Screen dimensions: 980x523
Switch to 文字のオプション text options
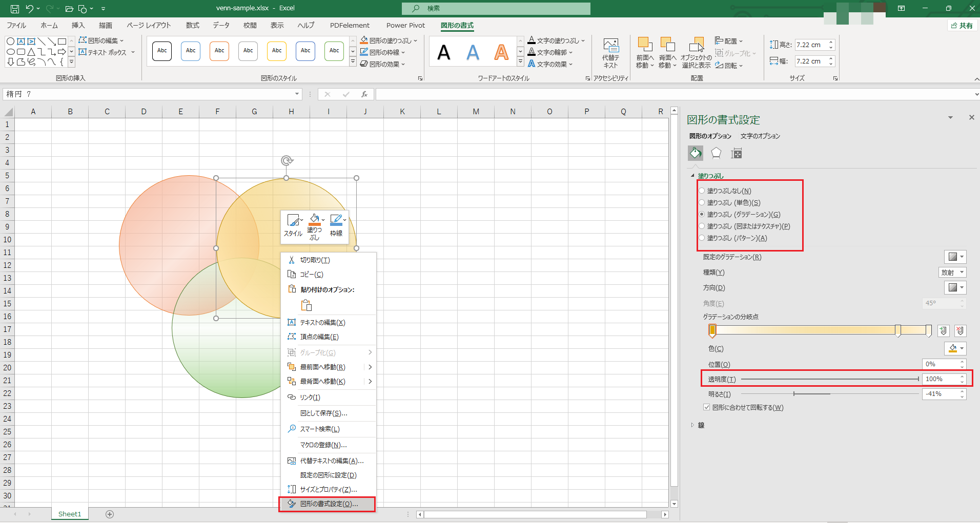pyautogui.click(x=760, y=136)
